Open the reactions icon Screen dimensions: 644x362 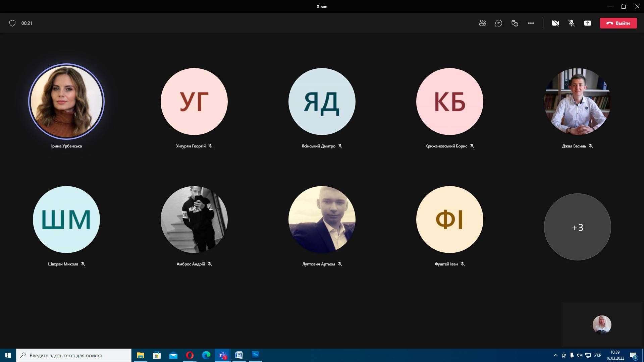(515, 23)
